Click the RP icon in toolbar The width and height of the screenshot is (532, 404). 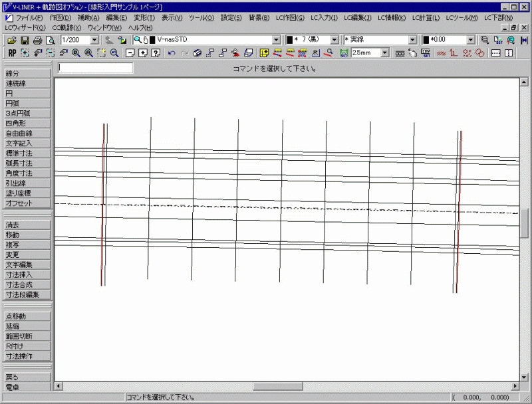12,53
